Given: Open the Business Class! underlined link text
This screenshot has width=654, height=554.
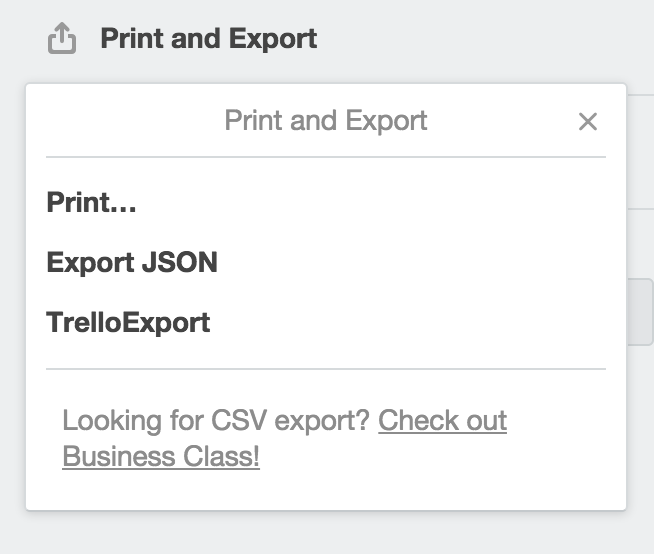Looking at the screenshot, I should [161, 456].
